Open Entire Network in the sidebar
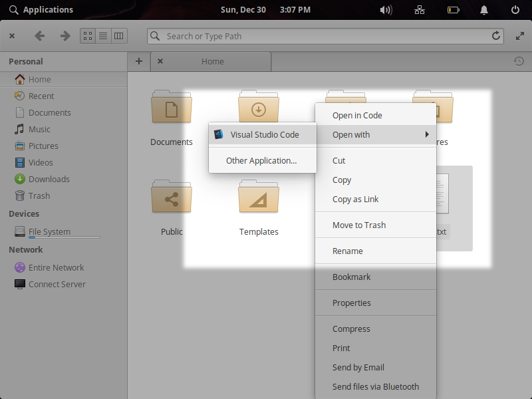 [63, 268]
